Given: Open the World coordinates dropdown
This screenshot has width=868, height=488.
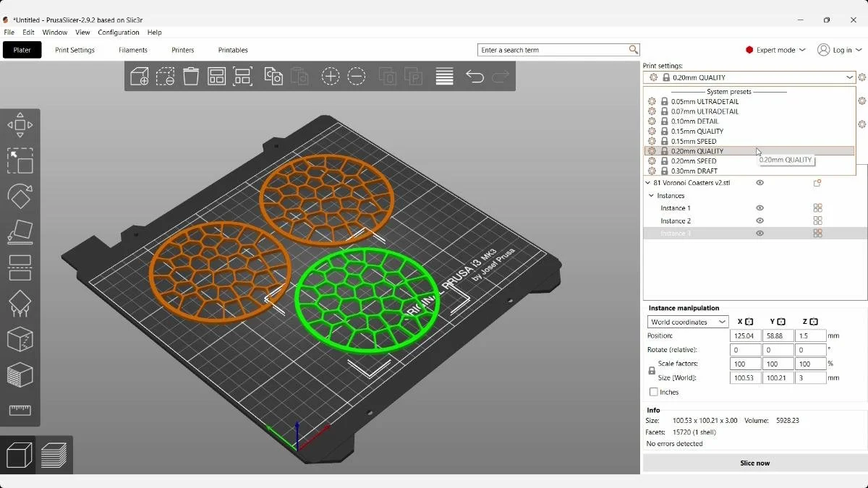Looking at the screenshot, I should 688,322.
